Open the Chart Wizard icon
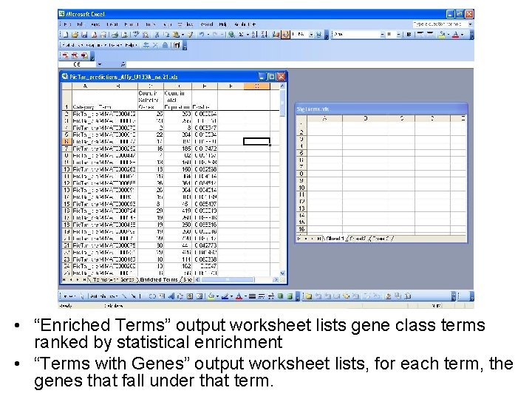 tap(276, 34)
